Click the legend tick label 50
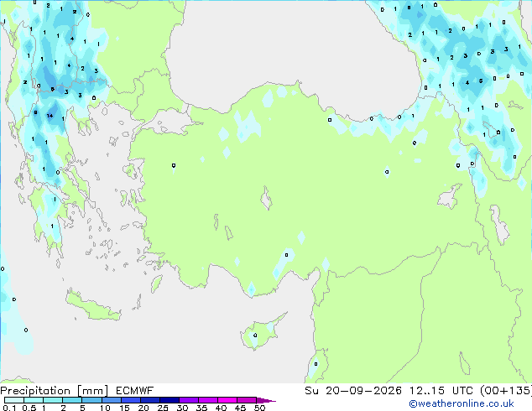This screenshot has height=411, width=532. click(x=259, y=408)
